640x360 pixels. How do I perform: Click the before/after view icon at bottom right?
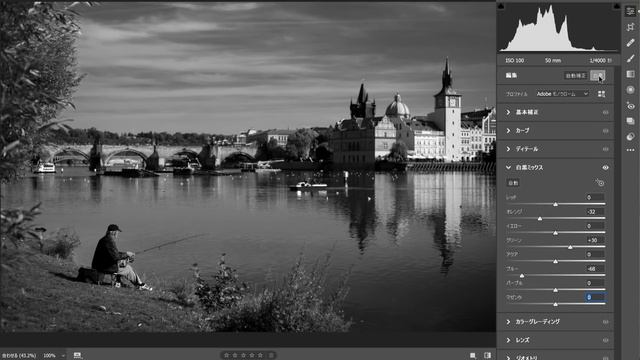click(x=487, y=356)
